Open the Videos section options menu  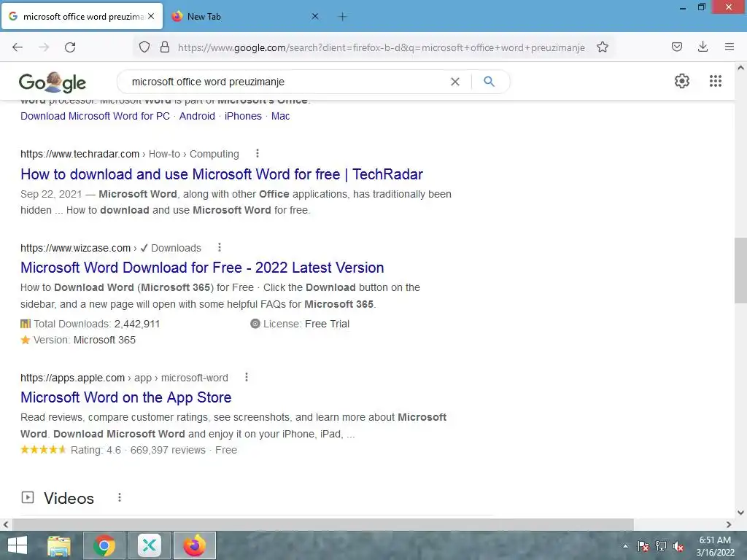[120, 497]
